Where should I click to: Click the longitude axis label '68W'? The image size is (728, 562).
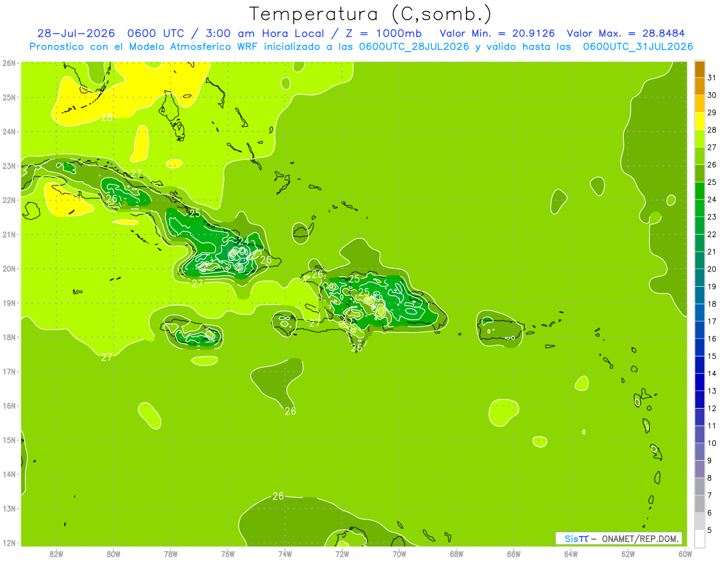tap(456, 554)
